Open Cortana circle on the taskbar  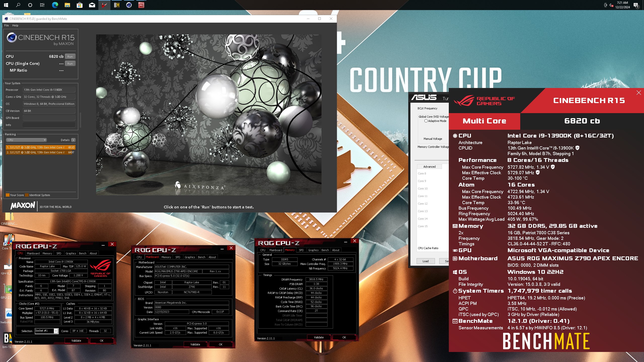(x=30, y=5)
